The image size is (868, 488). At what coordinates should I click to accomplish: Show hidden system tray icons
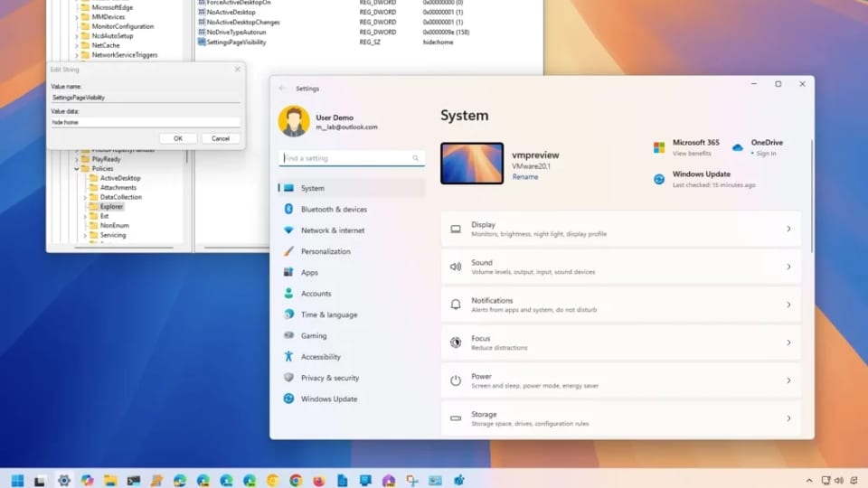coord(809,480)
